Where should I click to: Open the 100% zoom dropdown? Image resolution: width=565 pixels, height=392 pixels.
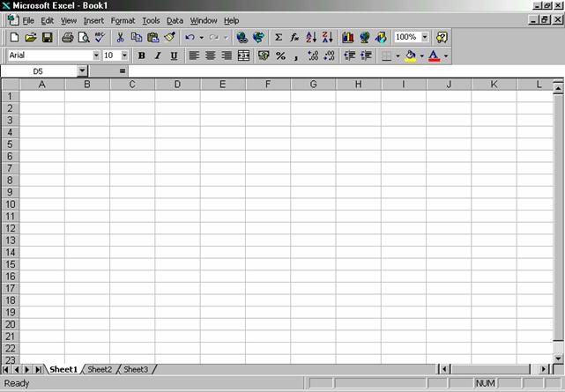425,38
